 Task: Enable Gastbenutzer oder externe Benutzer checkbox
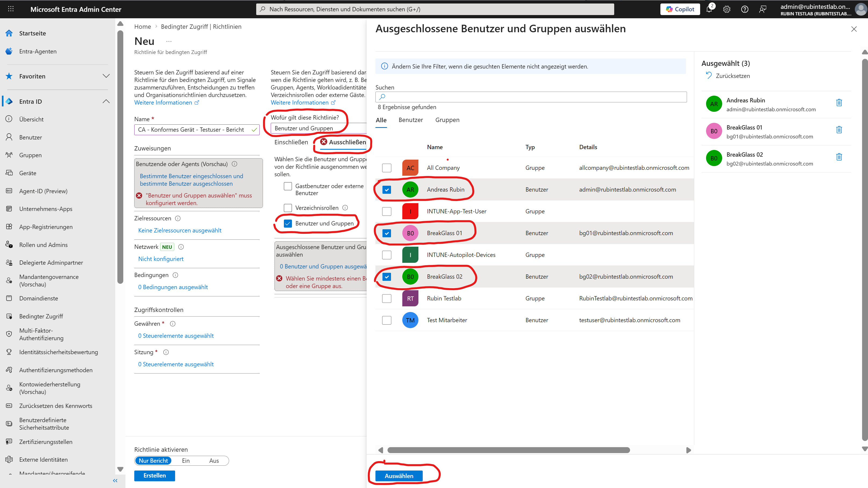click(287, 186)
